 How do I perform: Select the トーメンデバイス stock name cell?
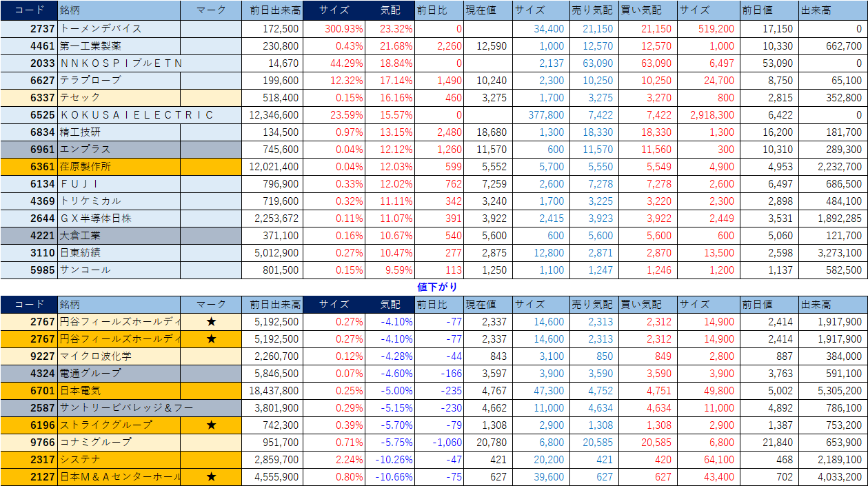(119, 29)
